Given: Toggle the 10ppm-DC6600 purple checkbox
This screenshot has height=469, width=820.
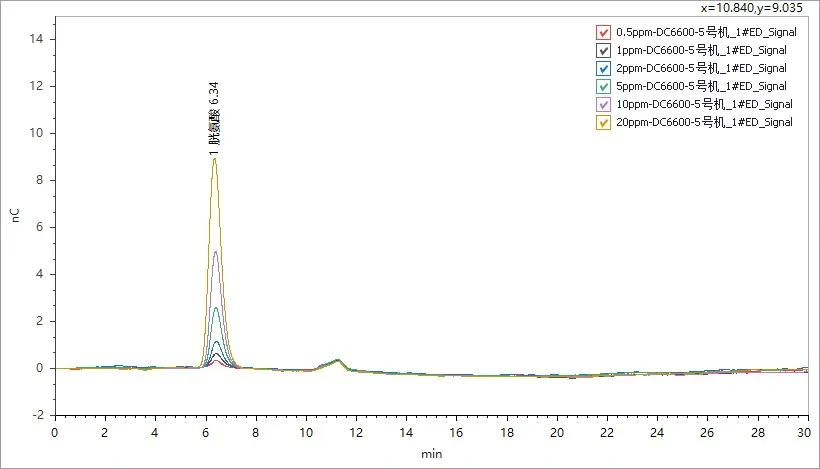Looking at the screenshot, I should [603, 104].
